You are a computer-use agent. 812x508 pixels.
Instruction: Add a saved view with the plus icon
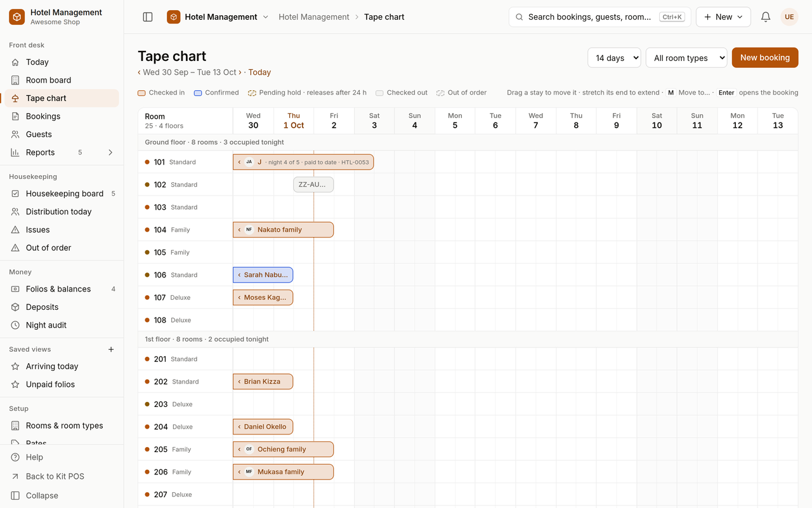pyautogui.click(x=111, y=349)
